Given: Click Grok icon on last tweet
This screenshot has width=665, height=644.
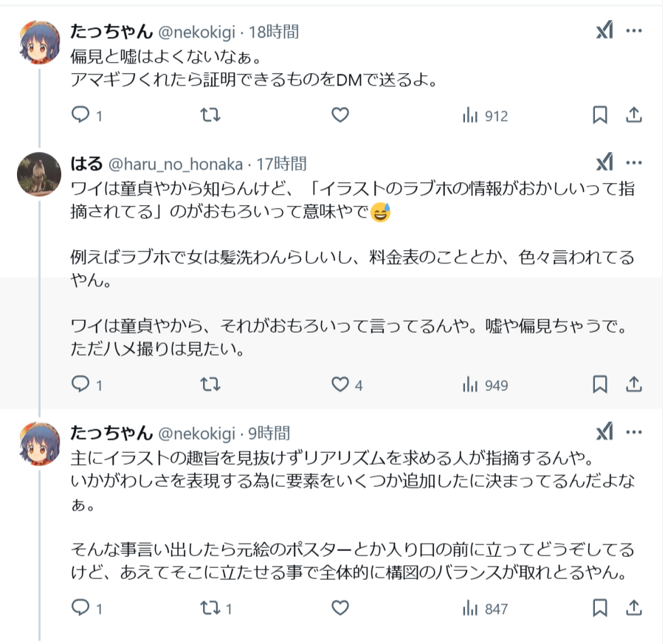Looking at the screenshot, I should tap(604, 432).
